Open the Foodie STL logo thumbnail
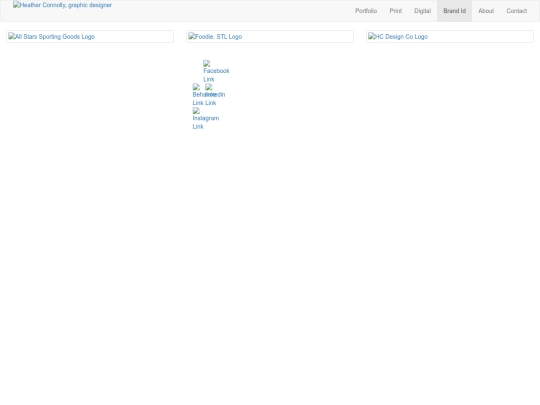This screenshot has width=540, height=405. coord(270,37)
